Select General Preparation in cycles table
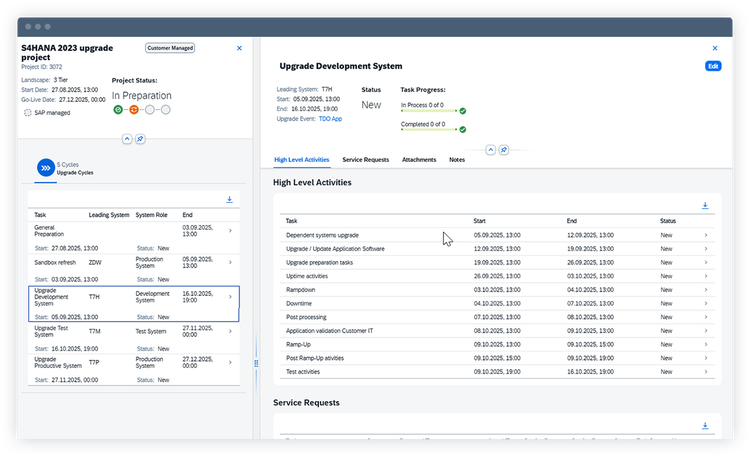 (x=49, y=231)
